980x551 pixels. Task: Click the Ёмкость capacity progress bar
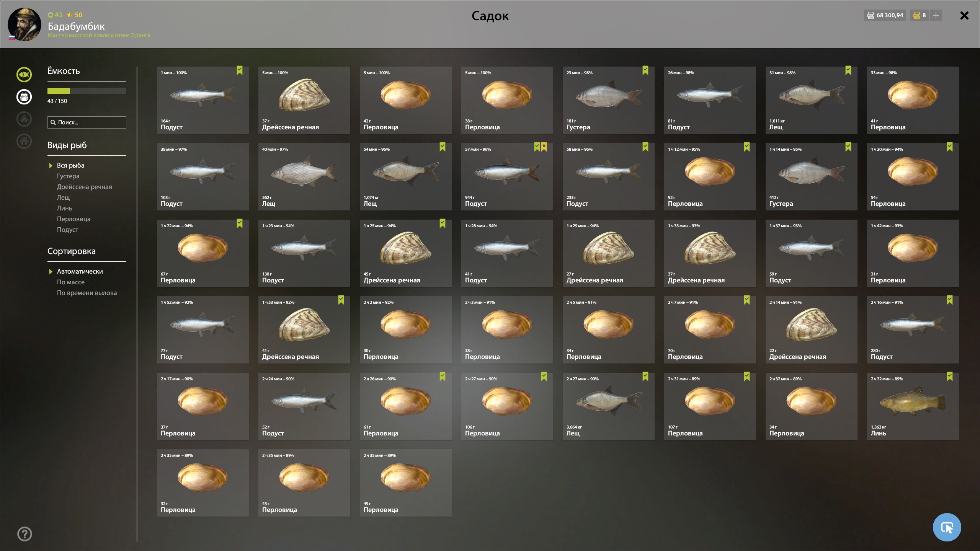point(87,91)
